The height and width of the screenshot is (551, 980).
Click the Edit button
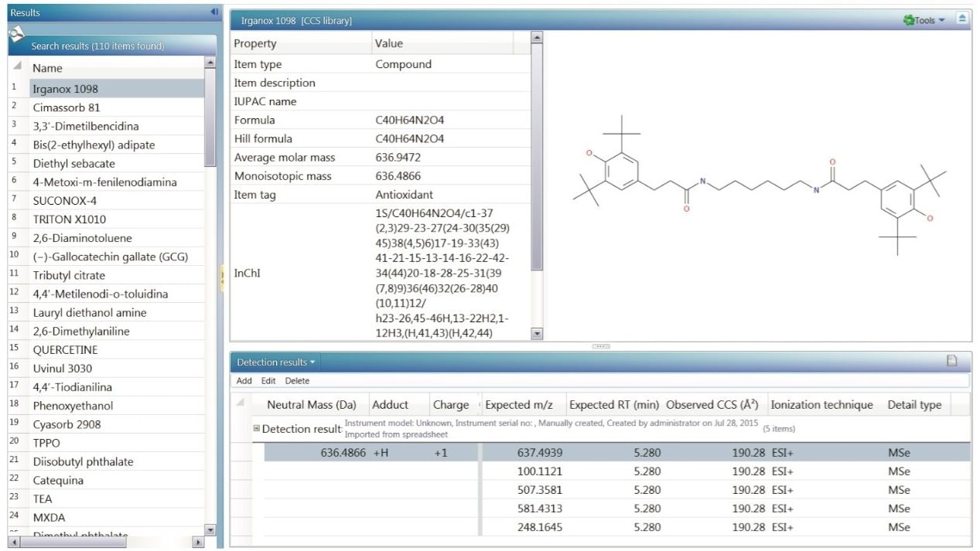(268, 381)
